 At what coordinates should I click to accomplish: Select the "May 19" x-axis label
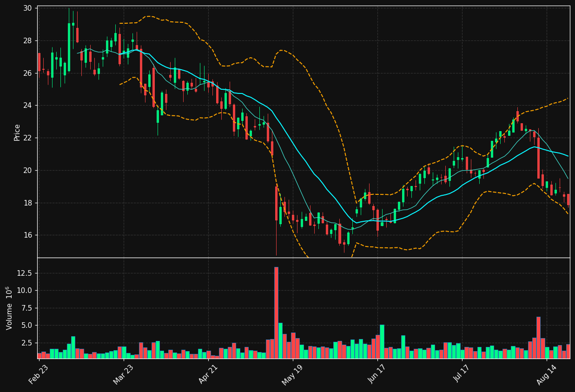point(292,374)
